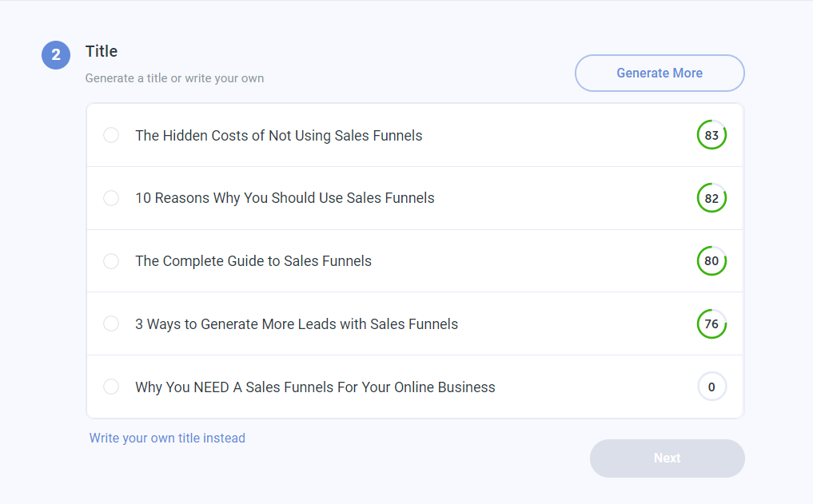Click the score badge showing 80
This screenshot has width=813, height=504.
(x=711, y=261)
